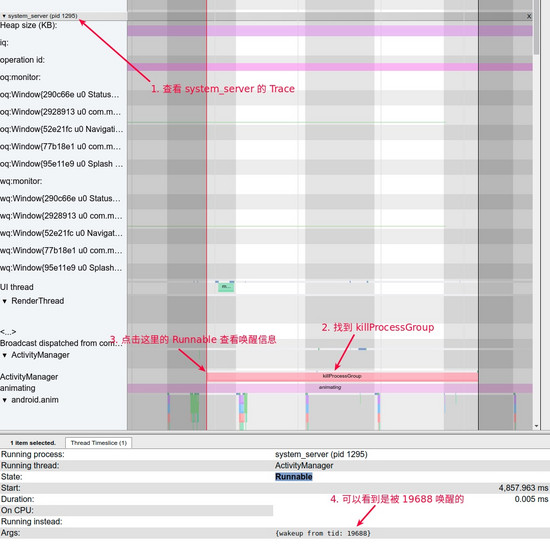Select the UI thread track label

(x=17, y=287)
